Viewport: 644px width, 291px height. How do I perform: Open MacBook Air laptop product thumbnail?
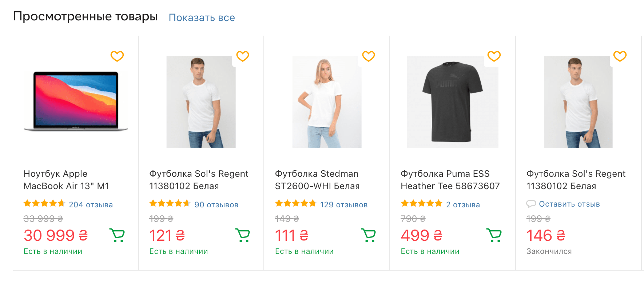tap(76, 101)
